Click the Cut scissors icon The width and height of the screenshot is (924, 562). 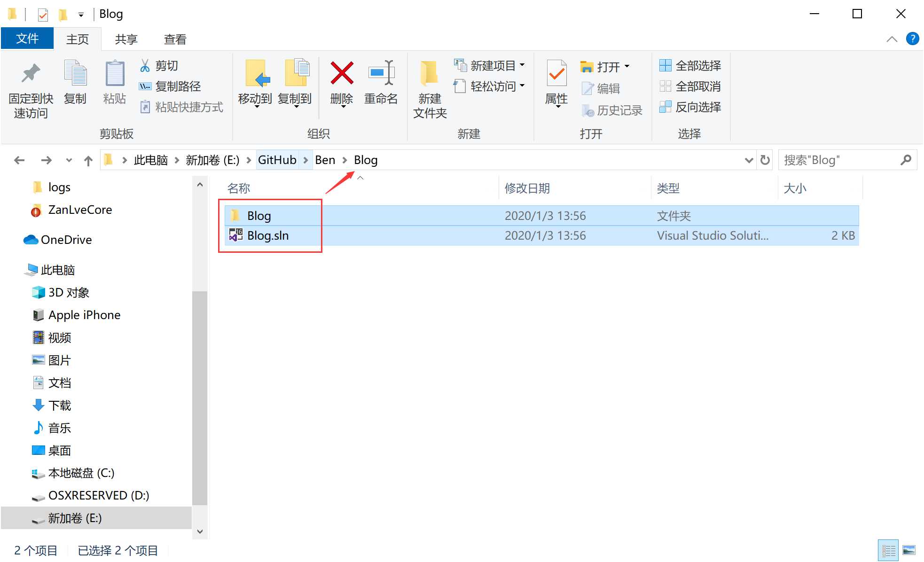click(145, 66)
